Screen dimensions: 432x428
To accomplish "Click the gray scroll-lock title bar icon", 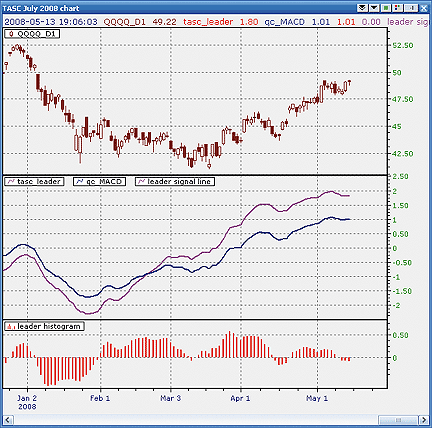I will point(412,8).
